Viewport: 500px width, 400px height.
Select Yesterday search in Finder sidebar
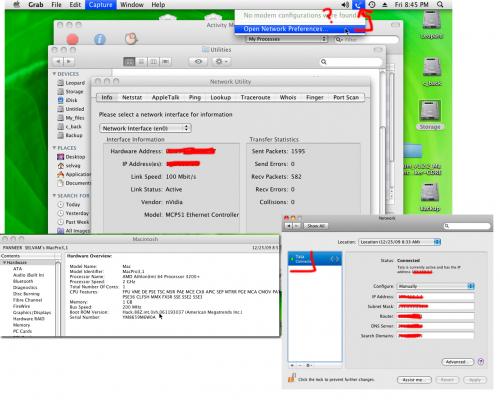(73, 213)
